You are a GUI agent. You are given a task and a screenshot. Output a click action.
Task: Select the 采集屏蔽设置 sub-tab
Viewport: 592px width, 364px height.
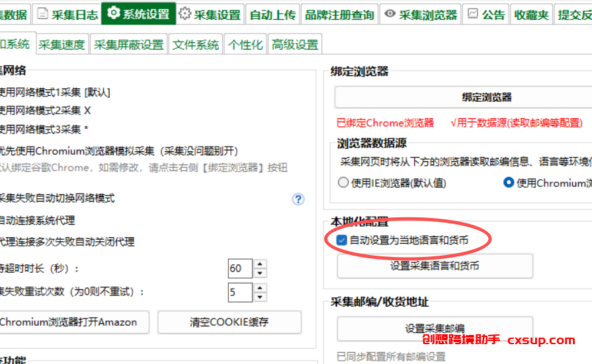pos(128,45)
